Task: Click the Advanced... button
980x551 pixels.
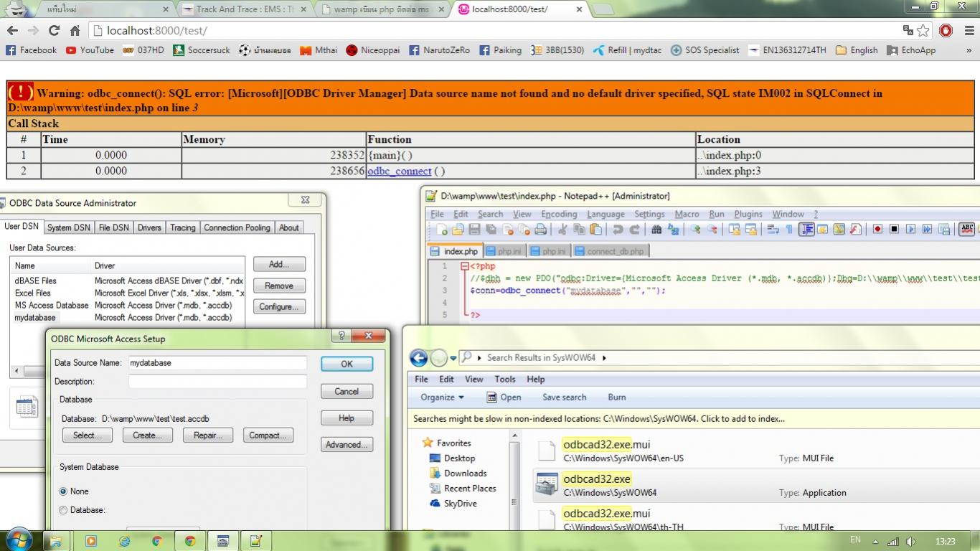Action: click(347, 445)
